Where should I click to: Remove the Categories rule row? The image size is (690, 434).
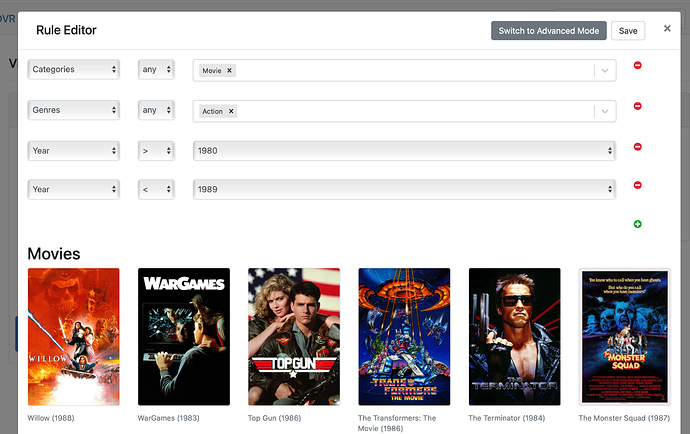(x=637, y=66)
